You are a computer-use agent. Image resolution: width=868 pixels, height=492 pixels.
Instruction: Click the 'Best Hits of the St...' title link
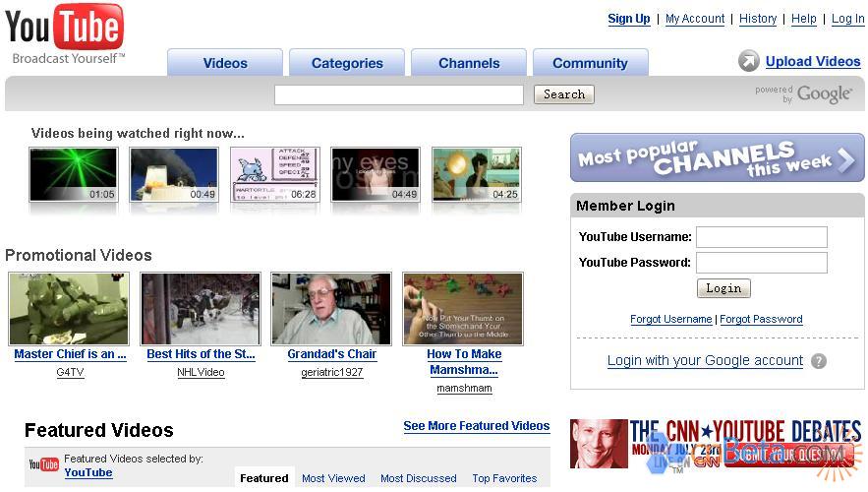[x=201, y=354]
